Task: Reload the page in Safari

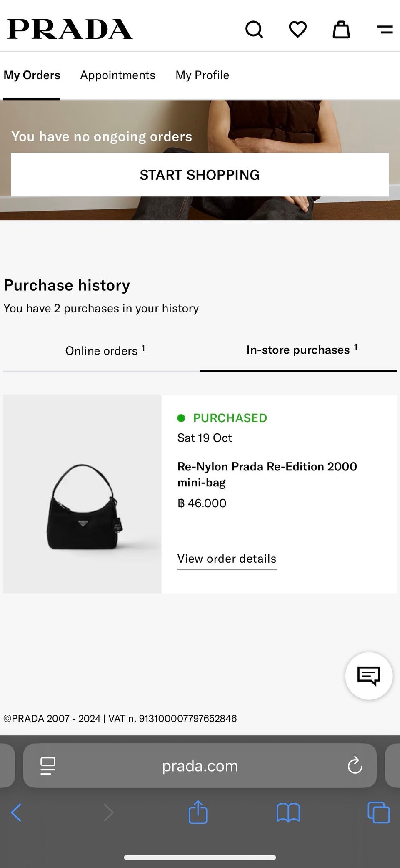Action: click(x=355, y=765)
